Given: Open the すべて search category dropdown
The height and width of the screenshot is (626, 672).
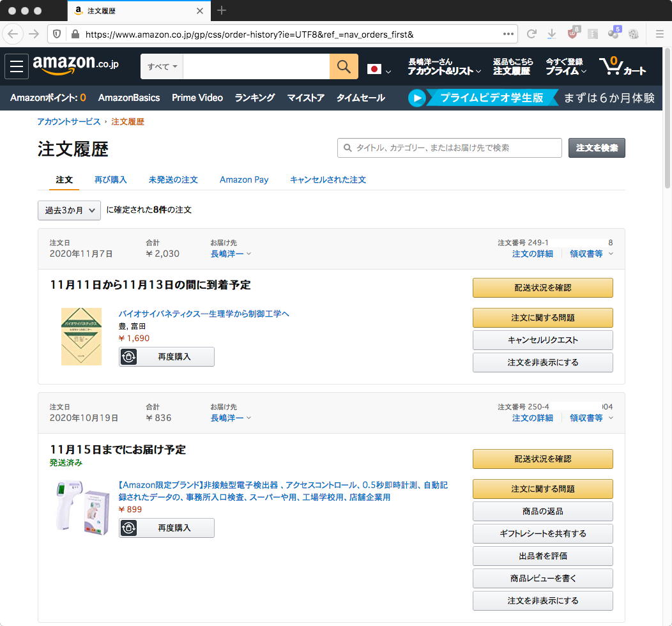Looking at the screenshot, I should (162, 66).
